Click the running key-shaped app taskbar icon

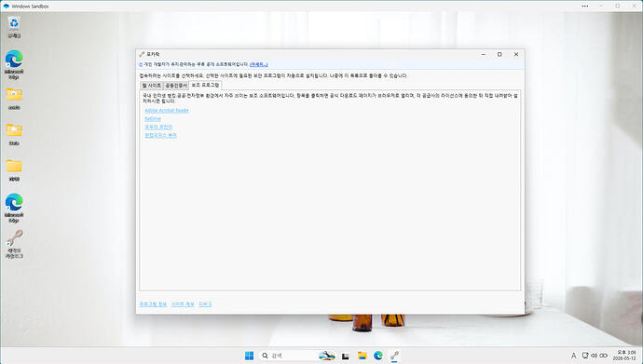click(394, 356)
